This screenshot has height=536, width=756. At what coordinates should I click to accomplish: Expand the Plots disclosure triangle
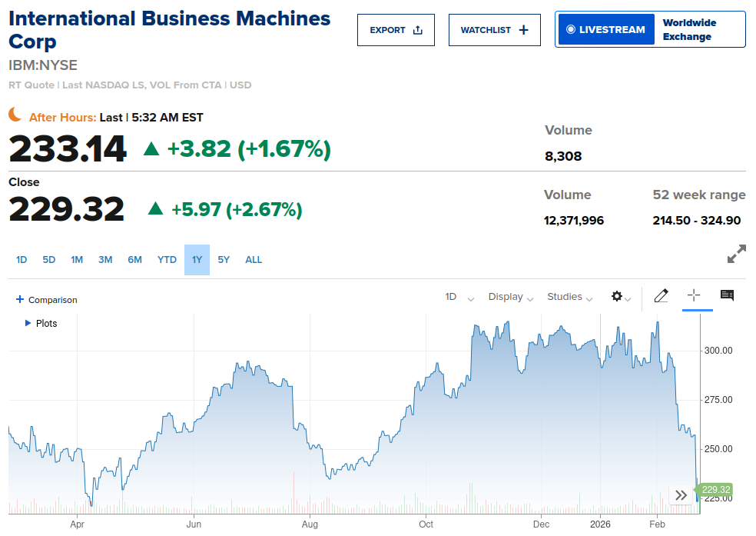coord(28,323)
